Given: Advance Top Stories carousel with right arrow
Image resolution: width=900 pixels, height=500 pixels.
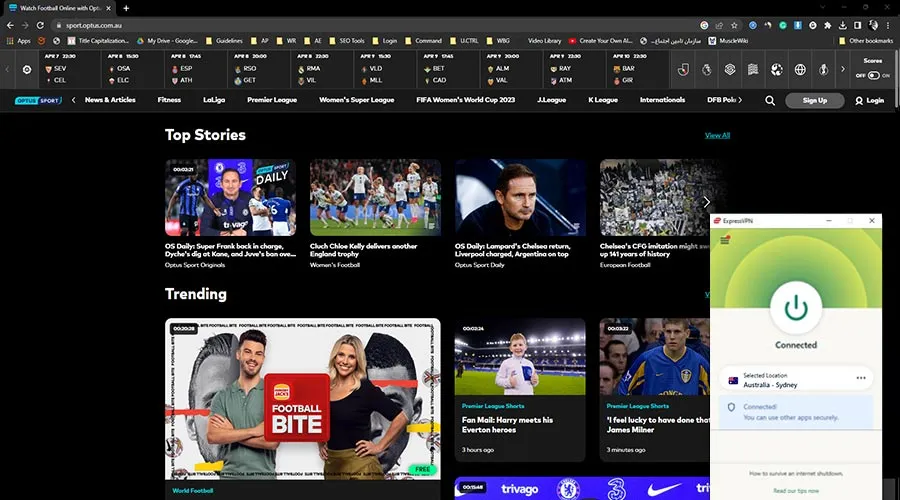Looking at the screenshot, I should 707,202.
